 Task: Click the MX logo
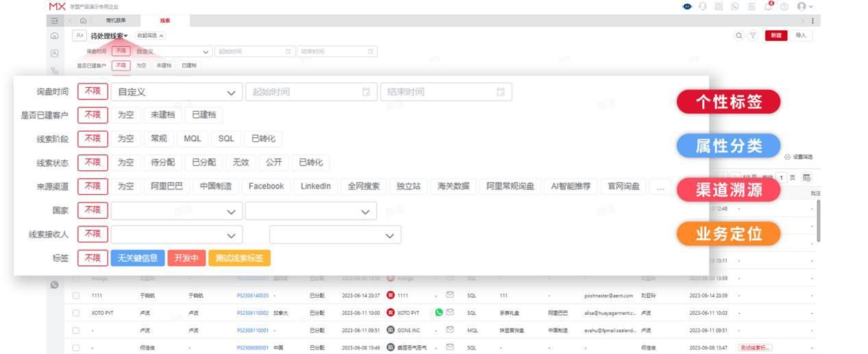57,6
